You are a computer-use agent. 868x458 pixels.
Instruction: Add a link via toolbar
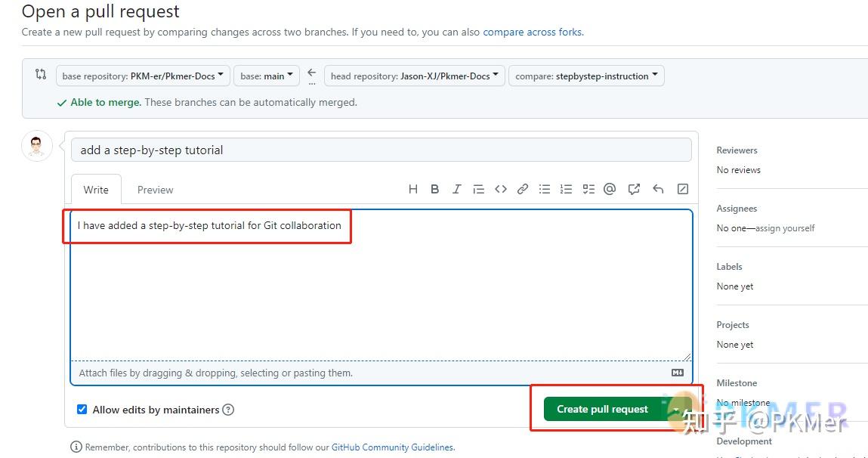click(x=523, y=189)
